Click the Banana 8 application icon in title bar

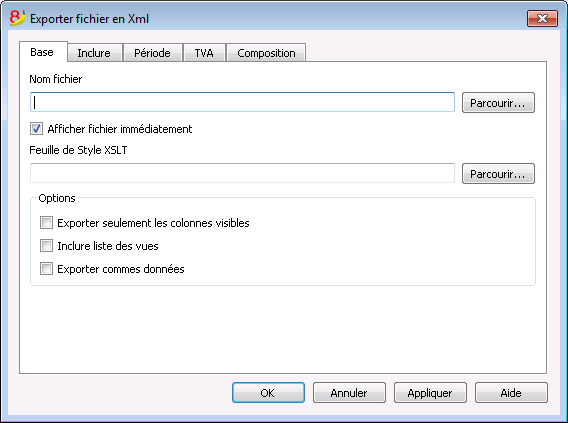pos(17,18)
